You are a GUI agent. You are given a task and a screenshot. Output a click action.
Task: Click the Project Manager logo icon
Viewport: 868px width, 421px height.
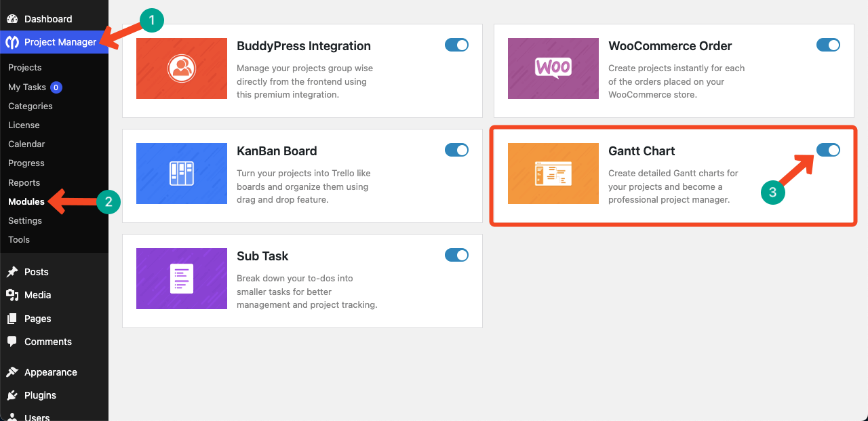pyautogui.click(x=12, y=42)
